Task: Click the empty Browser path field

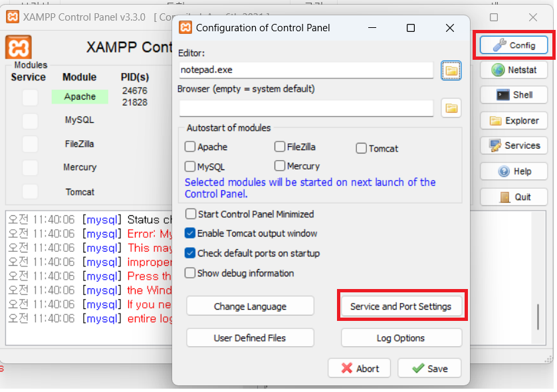Action: (306, 108)
